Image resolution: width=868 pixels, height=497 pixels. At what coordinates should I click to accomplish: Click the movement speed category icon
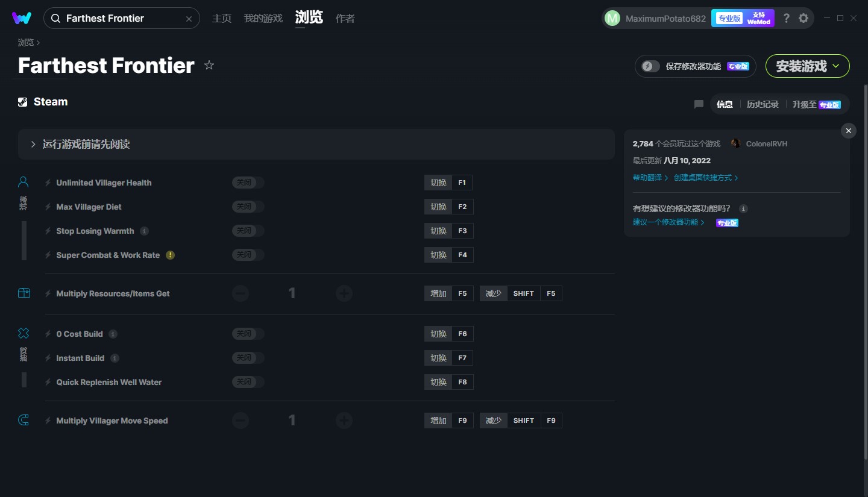pyautogui.click(x=24, y=420)
